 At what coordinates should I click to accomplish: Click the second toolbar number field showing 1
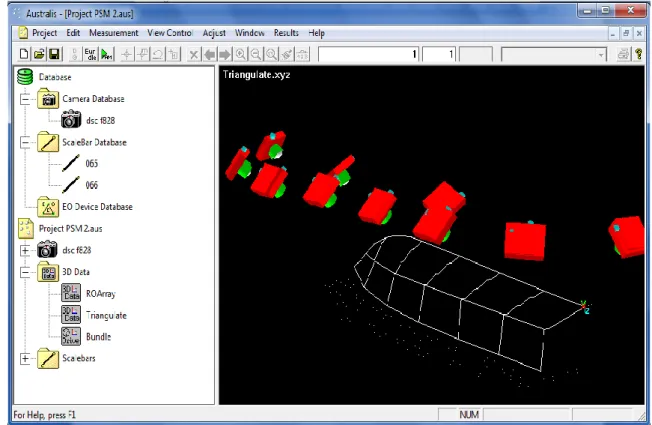click(439, 54)
